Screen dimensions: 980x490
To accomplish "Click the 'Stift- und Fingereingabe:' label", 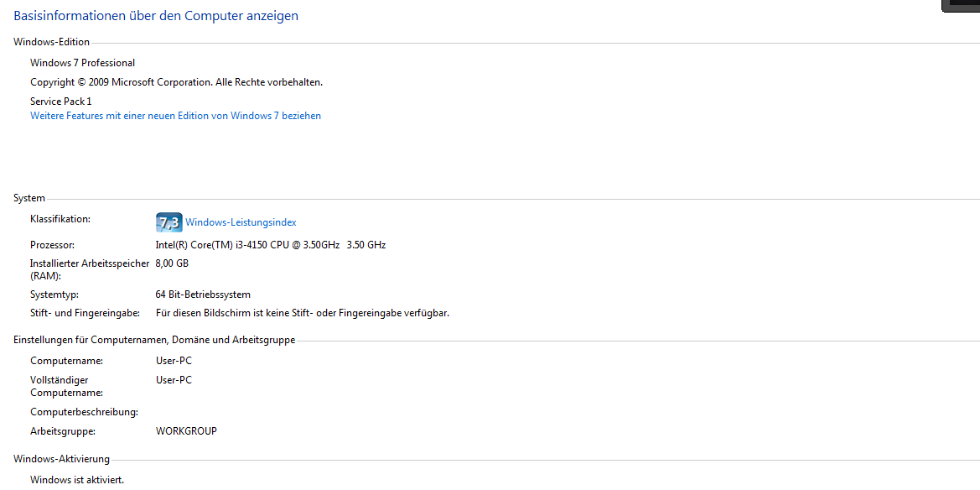I will pyautogui.click(x=85, y=313).
